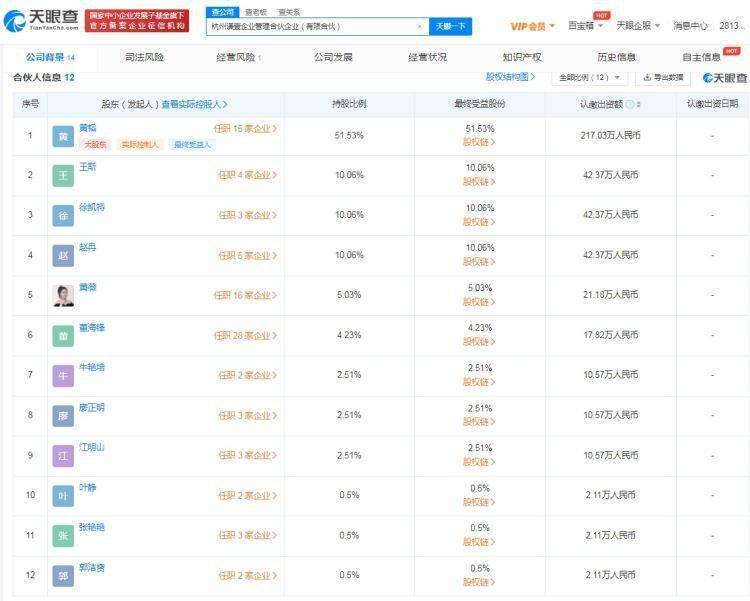The image size is (750, 601).
Task: Click the 黄 avatar in row 1
Action: click(63, 136)
